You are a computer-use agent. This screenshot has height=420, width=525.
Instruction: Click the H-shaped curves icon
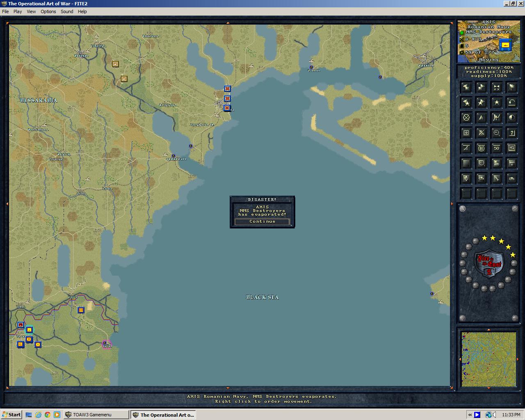(x=496, y=118)
